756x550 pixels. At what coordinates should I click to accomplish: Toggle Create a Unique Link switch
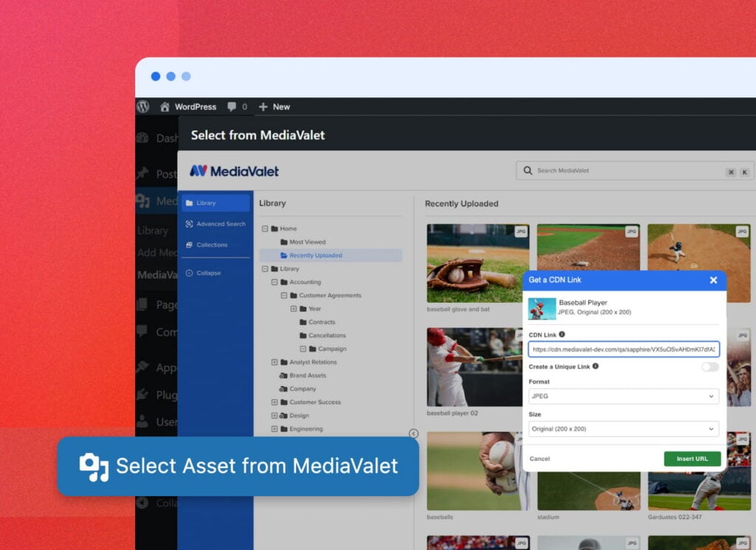(x=709, y=367)
